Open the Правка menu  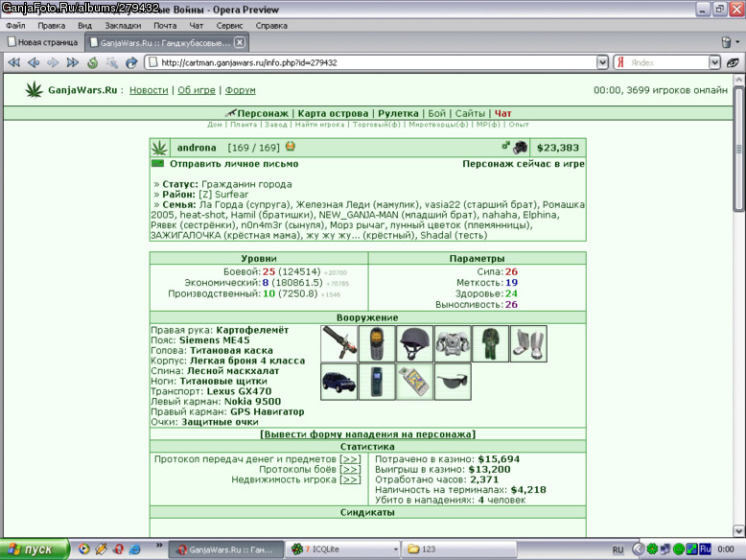coord(52,26)
